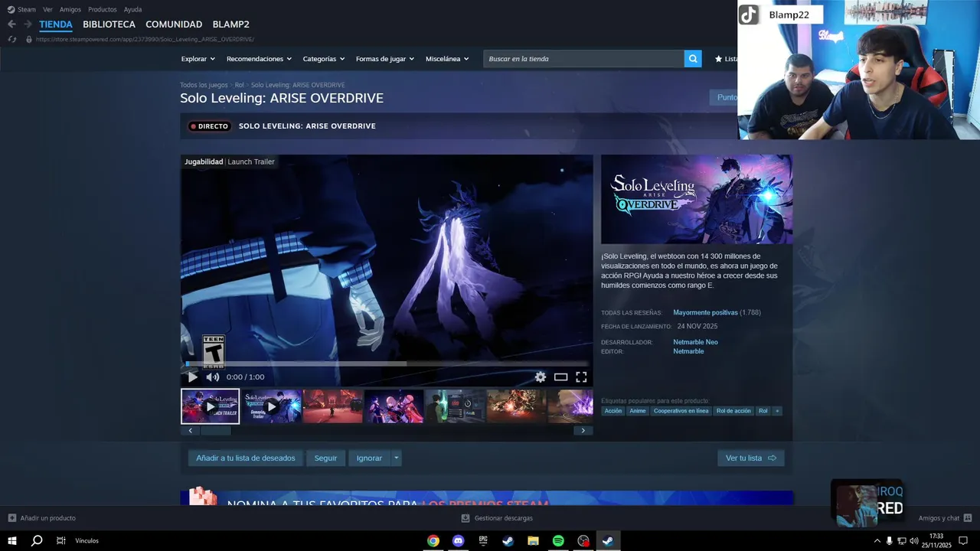Click Añadir a tu lista de deseados
The width and height of the screenshot is (980, 551).
click(x=245, y=458)
